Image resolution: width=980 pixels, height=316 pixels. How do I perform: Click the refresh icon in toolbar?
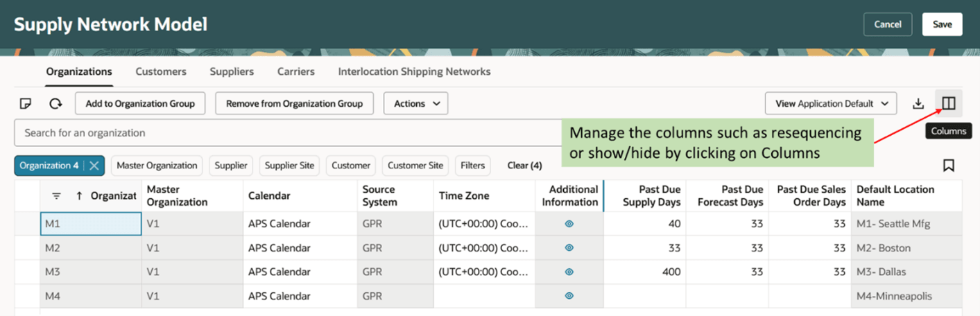[55, 104]
